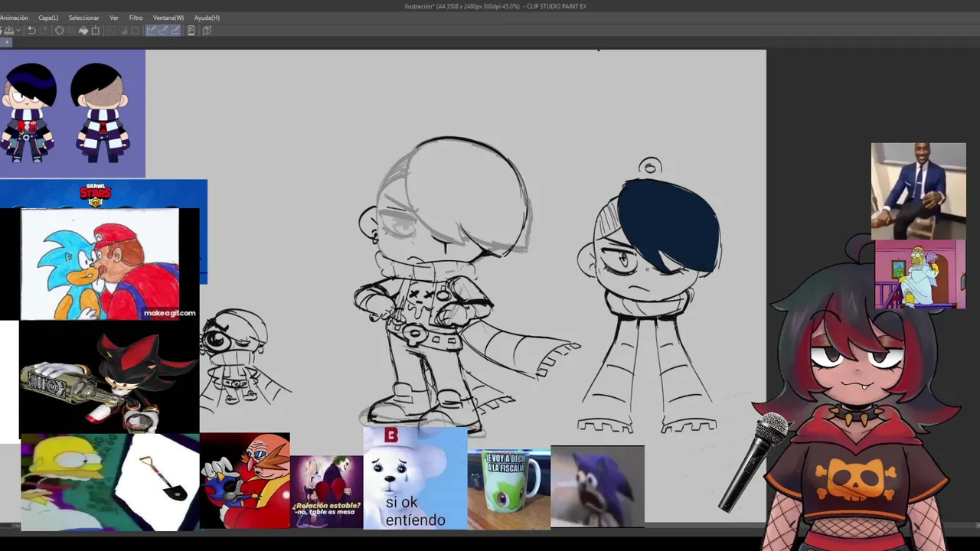This screenshot has height=551, width=980.
Task: Click the Scale/Rotate transform icon
Action: [96, 31]
